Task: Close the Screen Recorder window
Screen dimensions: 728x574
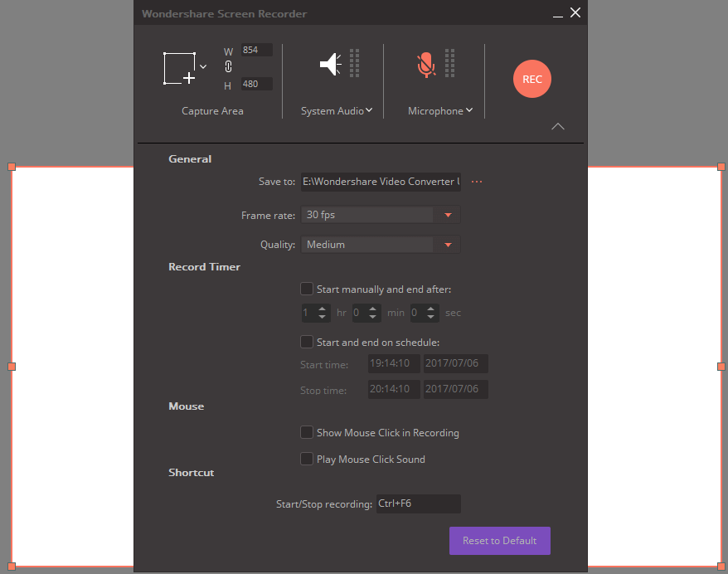Action: [575, 12]
